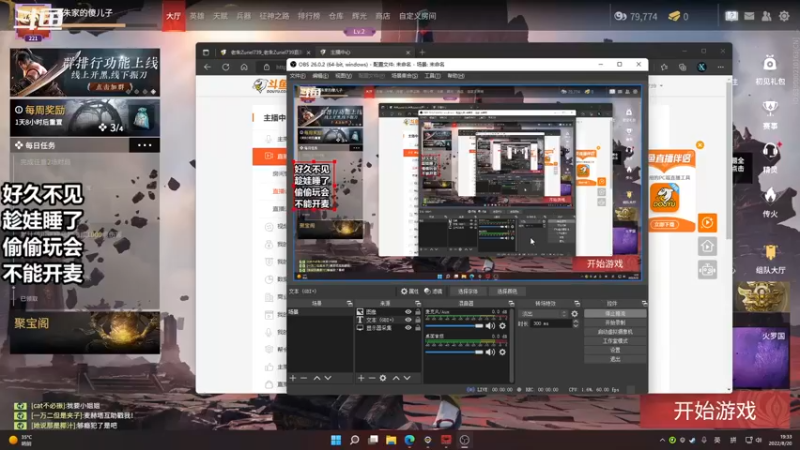Mute the 麦克风/Aux channel in mixer

tap(490, 326)
